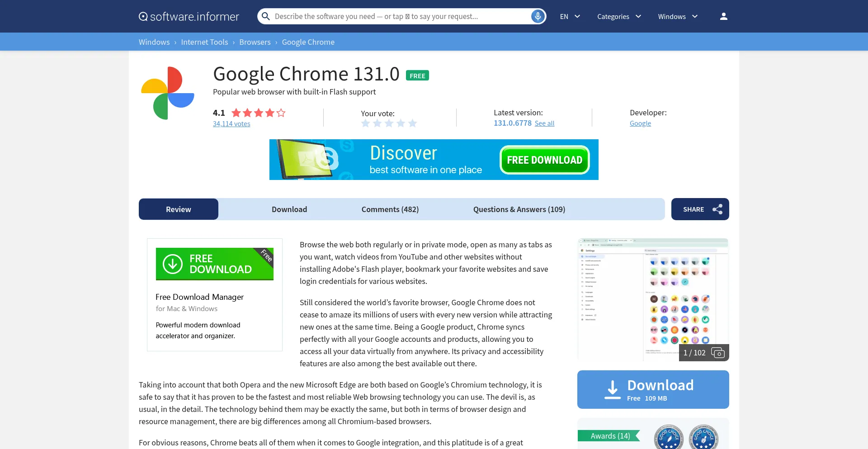Rate five stars in Your vote

412,123
